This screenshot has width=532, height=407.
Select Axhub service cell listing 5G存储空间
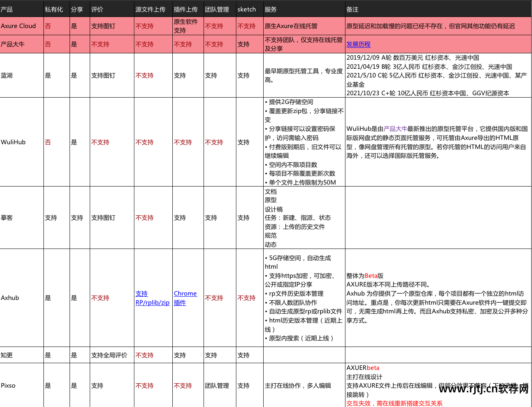(304, 298)
